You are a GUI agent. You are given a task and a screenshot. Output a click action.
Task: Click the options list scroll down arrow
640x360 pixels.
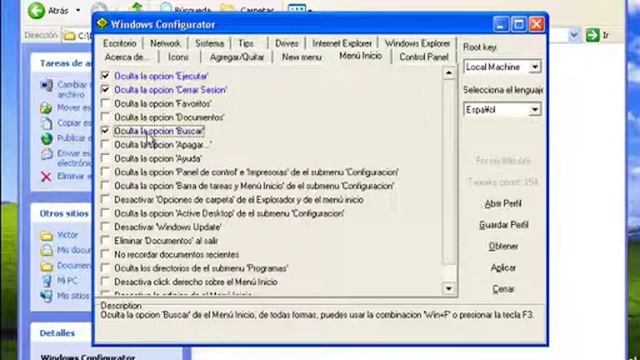(x=449, y=289)
